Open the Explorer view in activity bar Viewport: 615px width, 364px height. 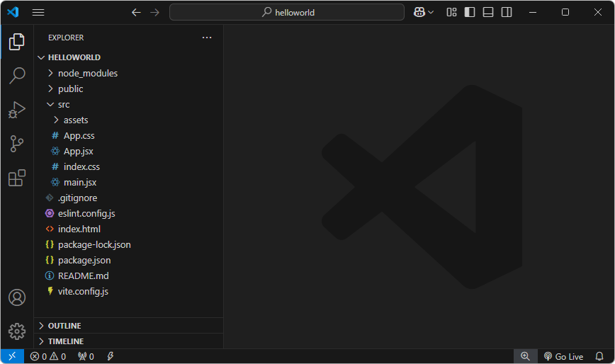(17, 42)
